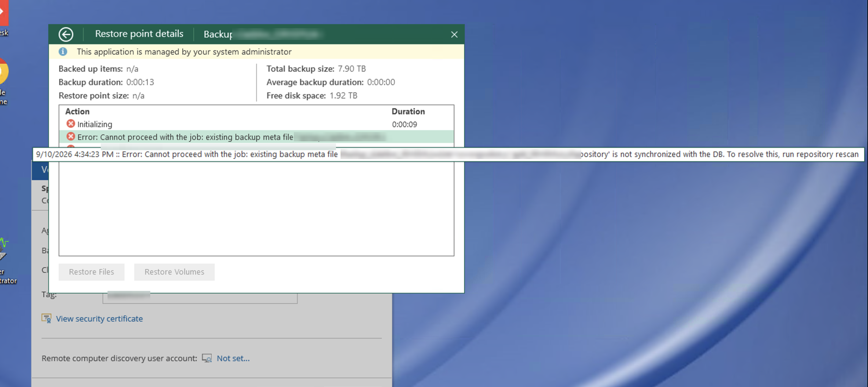Click the error icon on the meta file row
Image resolution: width=868 pixels, height=387 pixels.
pos(71,136)
